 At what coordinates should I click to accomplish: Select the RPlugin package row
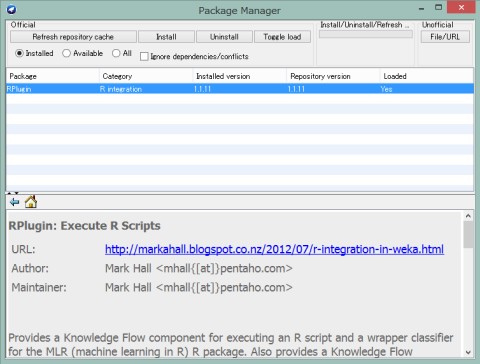pyautogui.click(x=240, y=89)
